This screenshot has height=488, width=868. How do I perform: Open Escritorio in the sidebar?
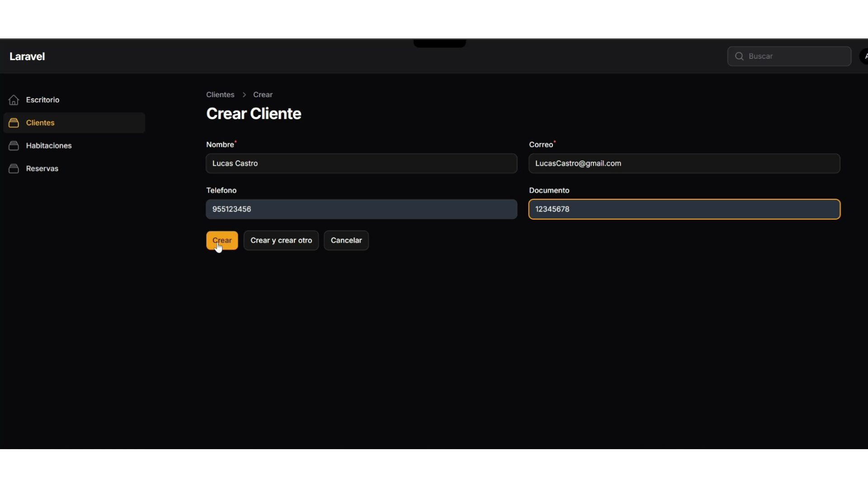tap(42, 100)
